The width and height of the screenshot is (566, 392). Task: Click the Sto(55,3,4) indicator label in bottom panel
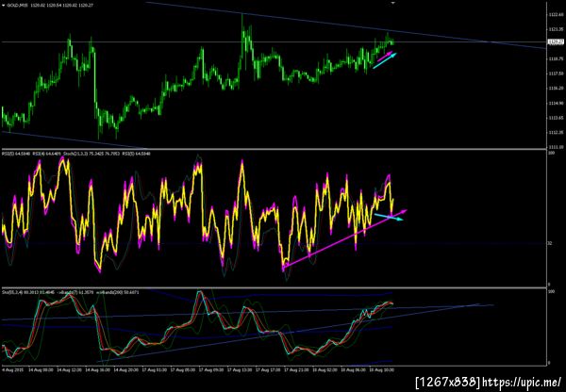point(28,292)
